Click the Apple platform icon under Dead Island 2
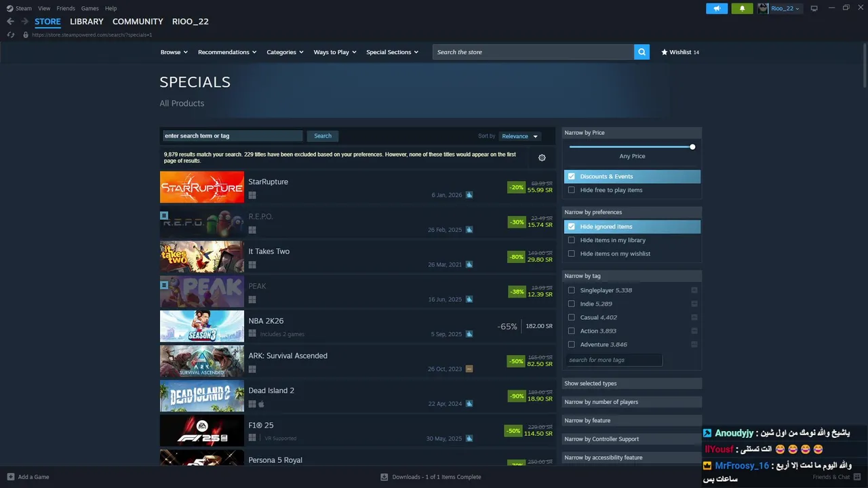This screenshot has width=868, height=488. 261,404
